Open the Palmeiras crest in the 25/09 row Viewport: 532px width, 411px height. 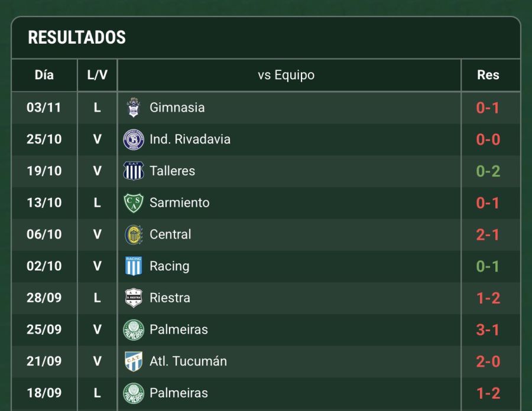pos(134,330)
